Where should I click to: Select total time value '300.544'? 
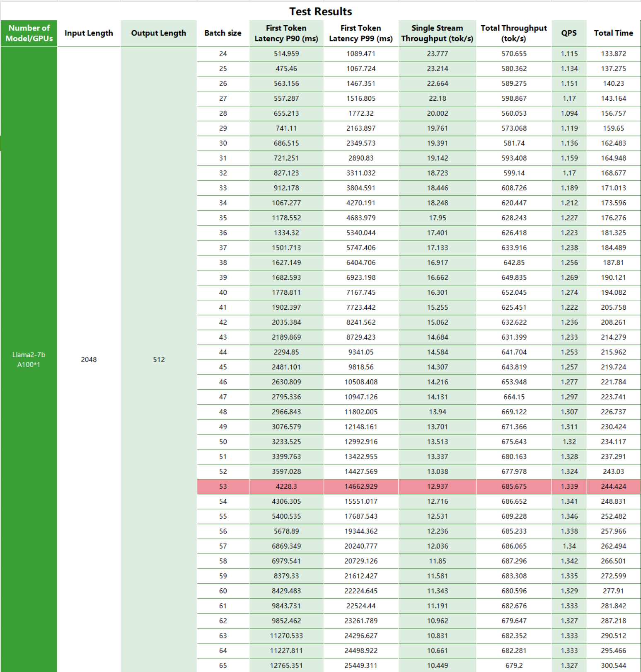coord(613,665)
